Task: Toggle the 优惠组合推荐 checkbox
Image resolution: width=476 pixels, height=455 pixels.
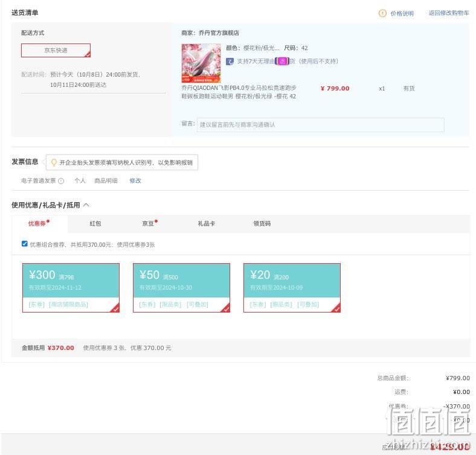Action: point(25,244)
